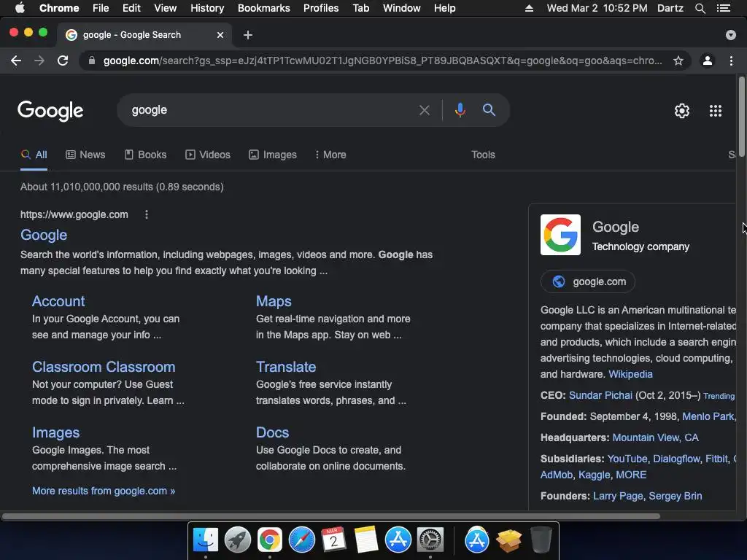The height and width of the screenshot is (560, 747).
Task: Switch to Books results tab
Action: click(145, 155)
